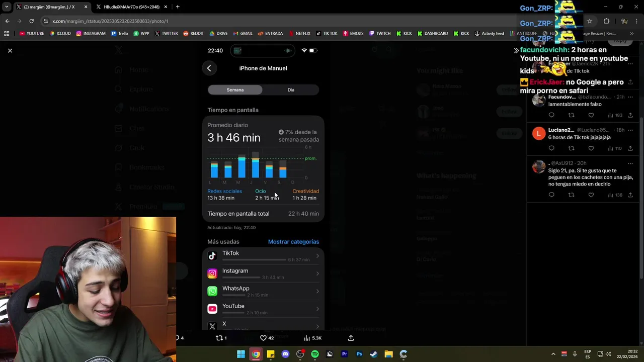The height and width of the screenshot is (362, 644).
Task: Open AxU912's profile avatar
Action: [539, 166]
